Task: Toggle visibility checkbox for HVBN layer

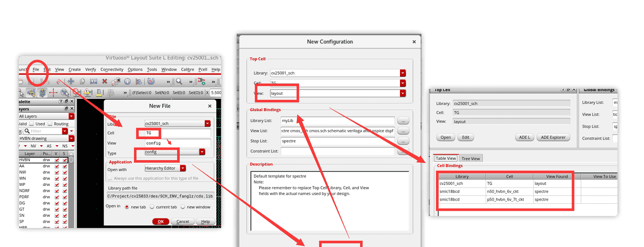Action: (57, 160)
